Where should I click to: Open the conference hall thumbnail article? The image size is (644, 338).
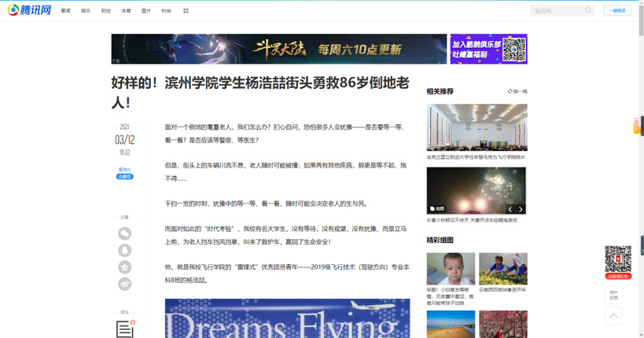pyautogui.click(x=477, y=128)
